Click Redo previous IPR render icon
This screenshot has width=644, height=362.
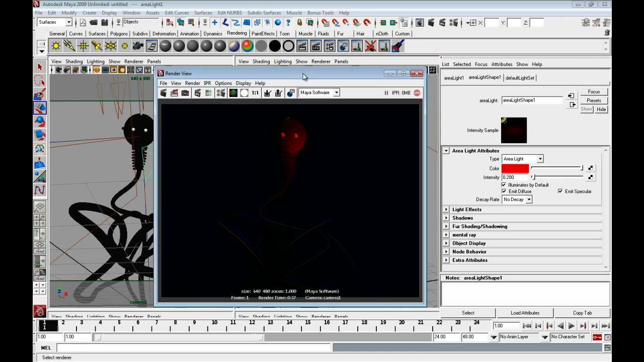pyautogui.click(x=197, y=93)
